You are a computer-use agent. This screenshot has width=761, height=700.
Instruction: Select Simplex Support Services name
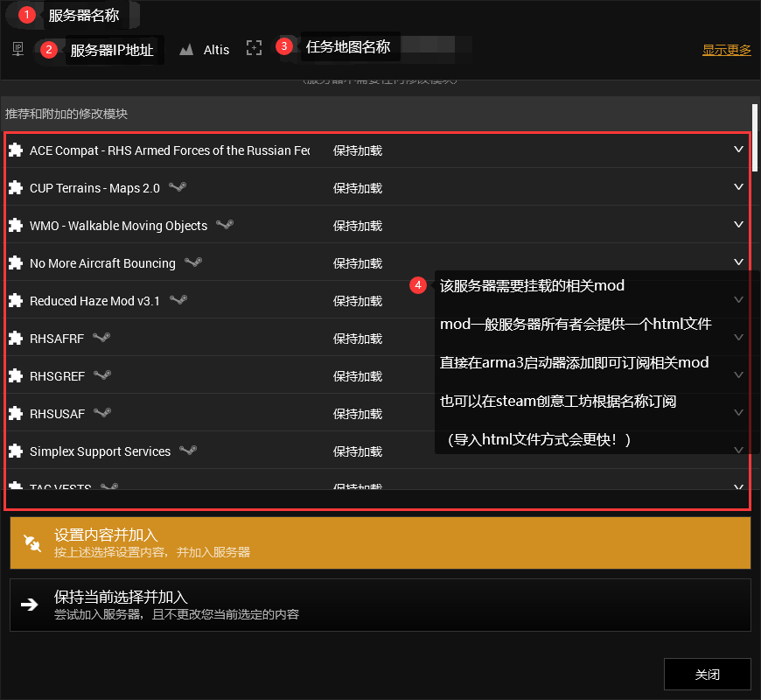[x=100, y=451]
